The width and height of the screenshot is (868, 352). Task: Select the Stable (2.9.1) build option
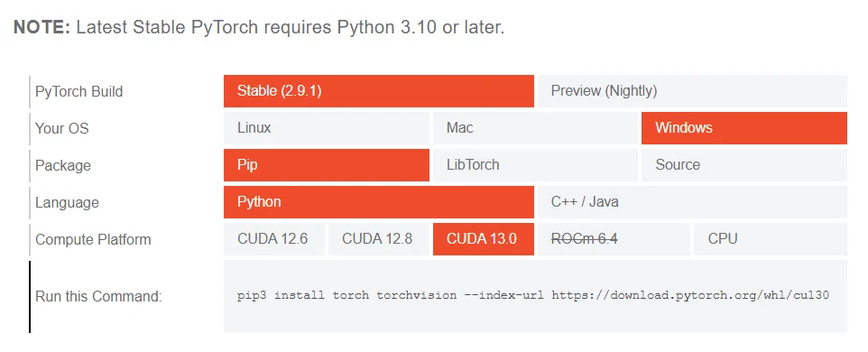(379, 91)
